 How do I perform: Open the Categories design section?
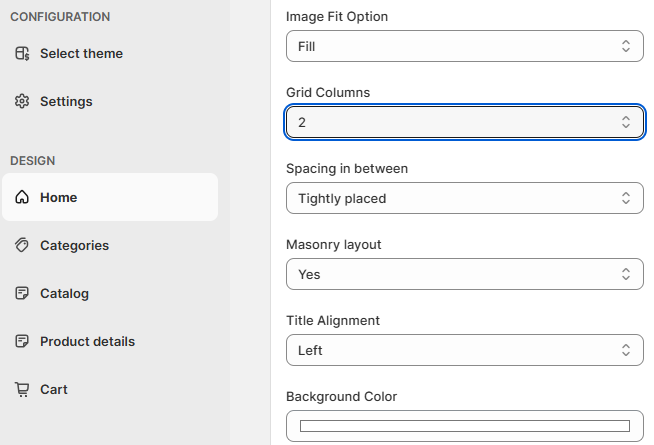pos(110,245)
